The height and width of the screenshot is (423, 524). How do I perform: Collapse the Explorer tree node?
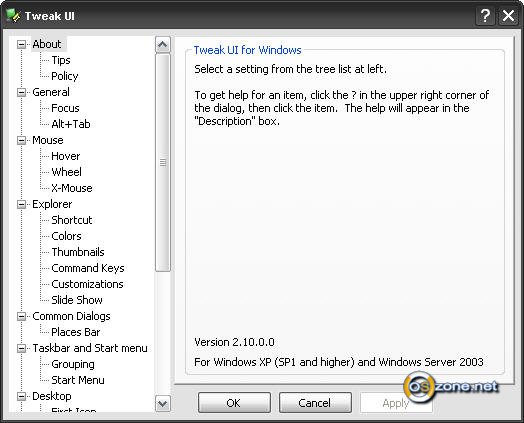click(21, 204)
